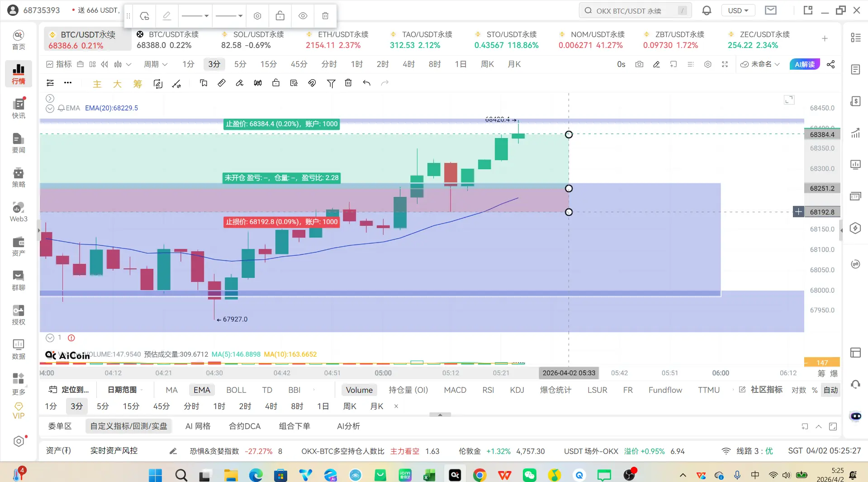
Task: Click the 定位到 locate button
Action: [69, 390]
